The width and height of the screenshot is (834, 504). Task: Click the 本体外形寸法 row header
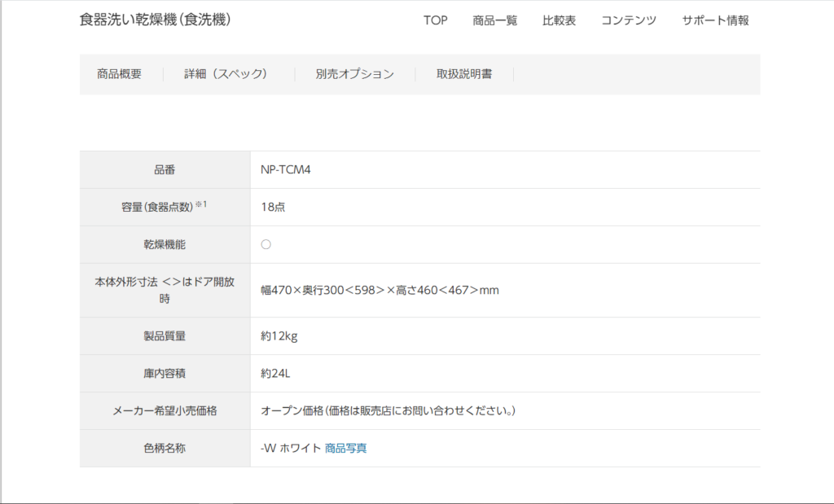[x=165, y=291]
